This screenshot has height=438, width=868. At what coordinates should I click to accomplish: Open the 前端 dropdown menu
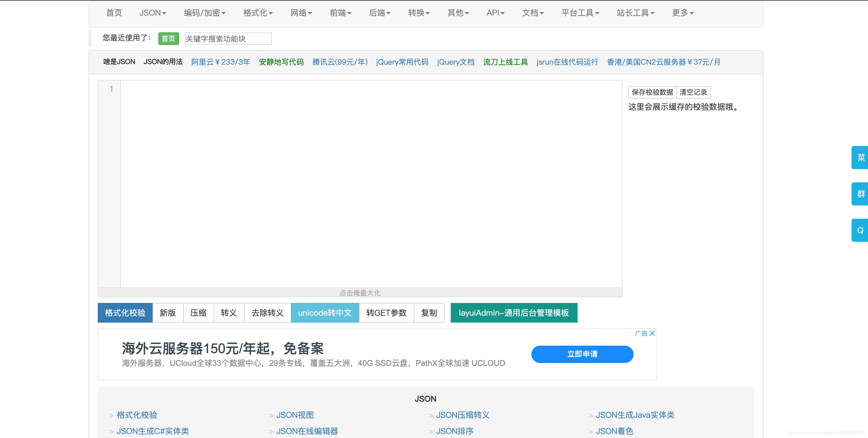340,13
